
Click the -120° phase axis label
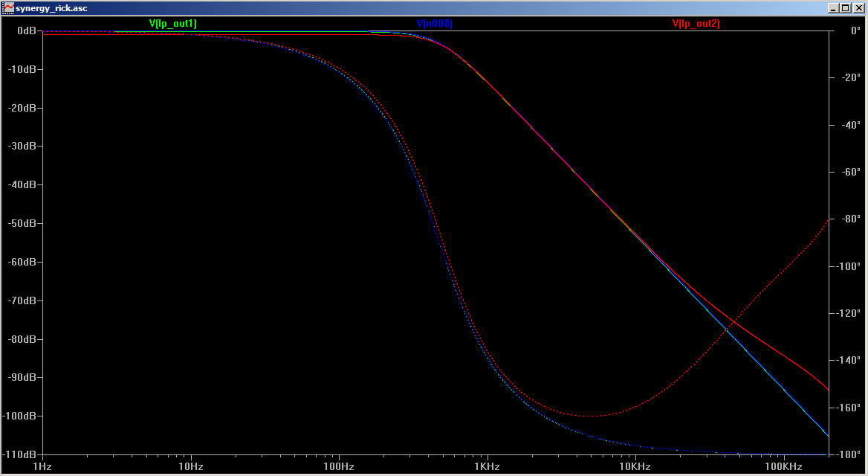(x=849, y=314)
